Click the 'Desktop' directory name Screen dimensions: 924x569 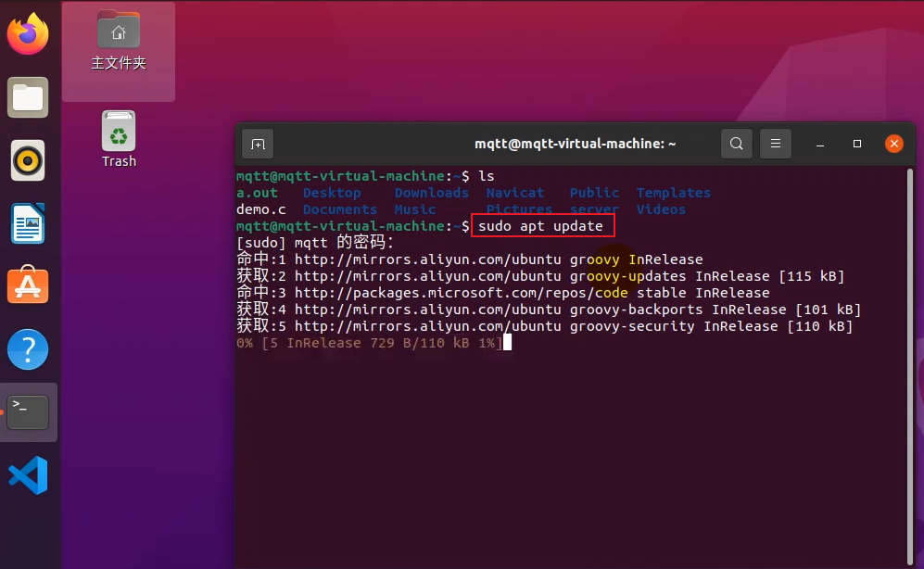332,193
